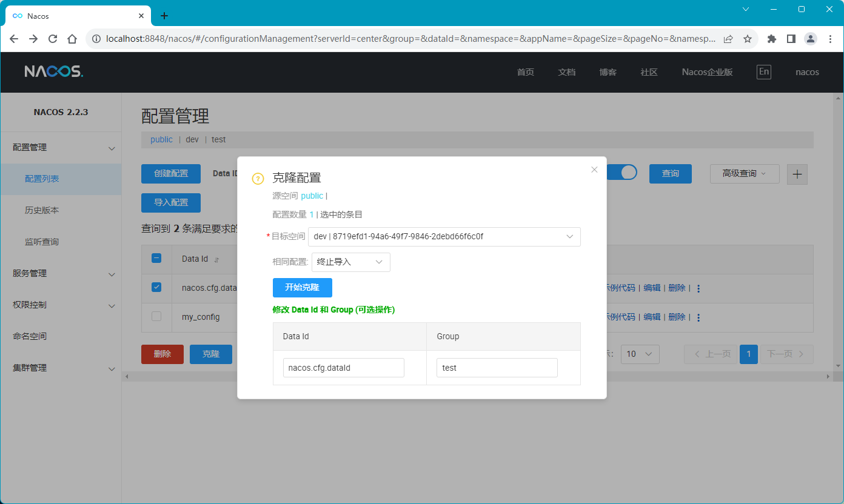This screenshot has height=504, width=844.
Task: Open the browser extensions puzzle icon
Action: (x=772, y=39)
